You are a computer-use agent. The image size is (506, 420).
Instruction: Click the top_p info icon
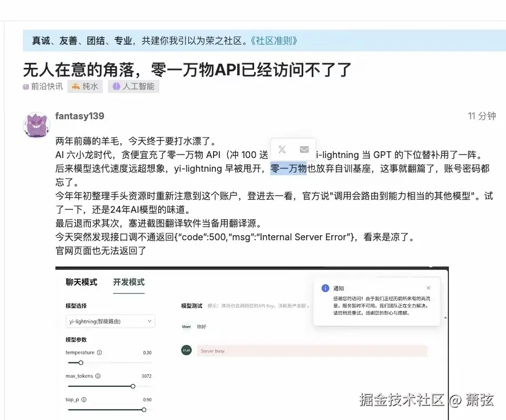pyautogui.click(x=84, y=399)
